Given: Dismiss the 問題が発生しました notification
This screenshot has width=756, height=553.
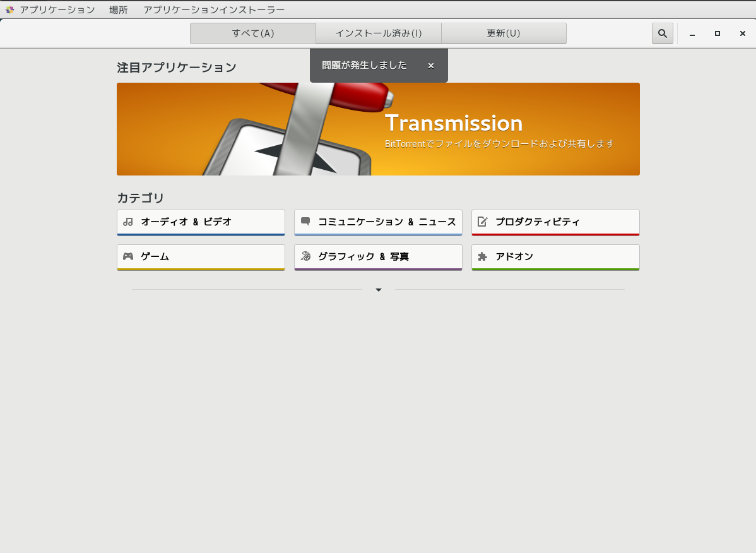Looking at the screenshot, I should 431,66.
